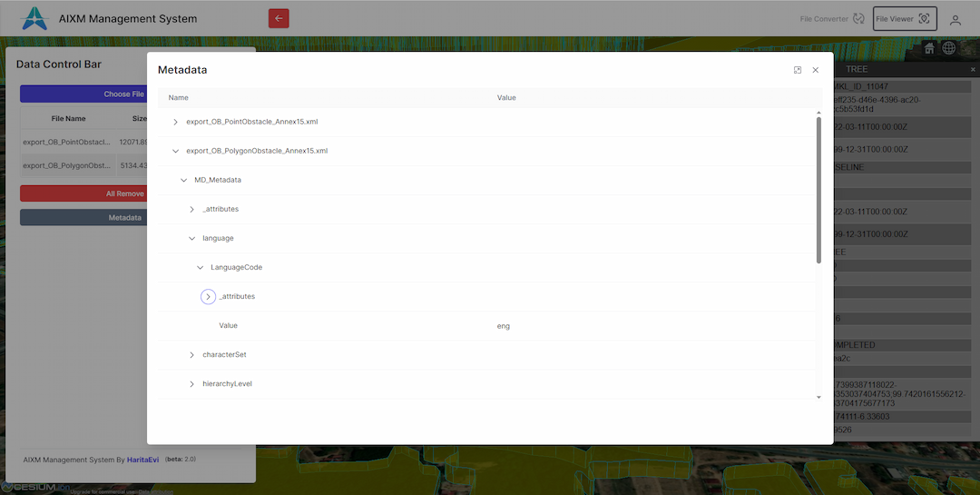Open the user account icon
The width and height of the screenshot is (980, 495).
(x=955, y=19)
